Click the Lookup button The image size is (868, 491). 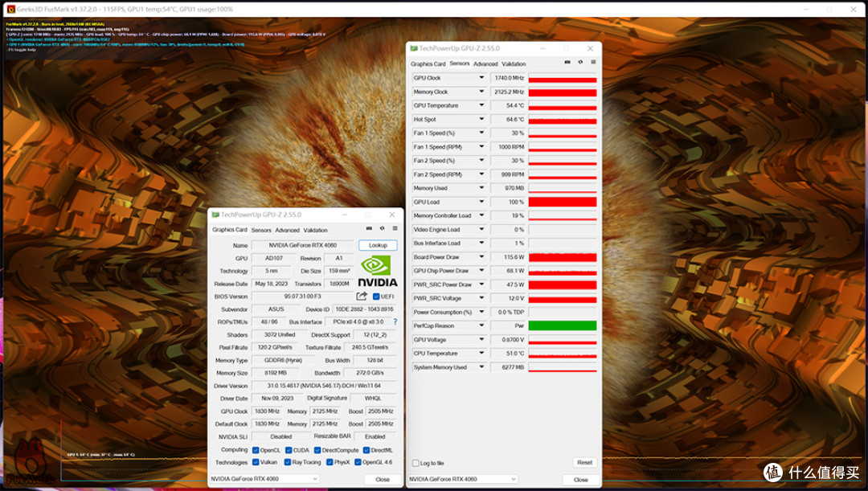click(x=378, y=245)
